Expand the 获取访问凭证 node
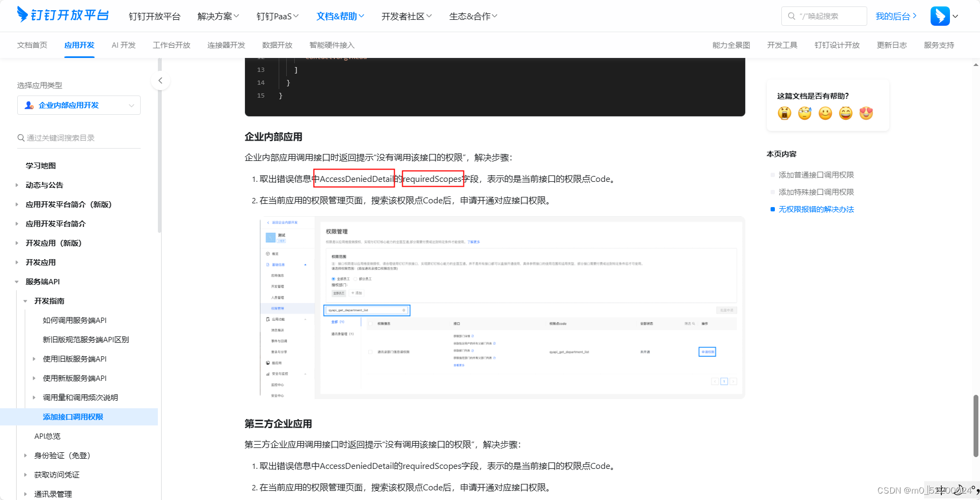Viewport: 980px width, 500px height. 25,475
